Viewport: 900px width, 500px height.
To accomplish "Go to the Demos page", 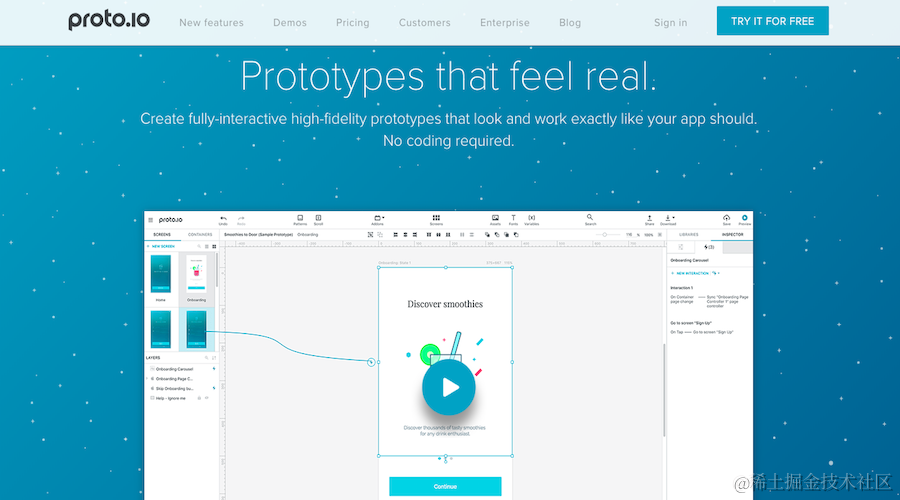I will [290, 22].
